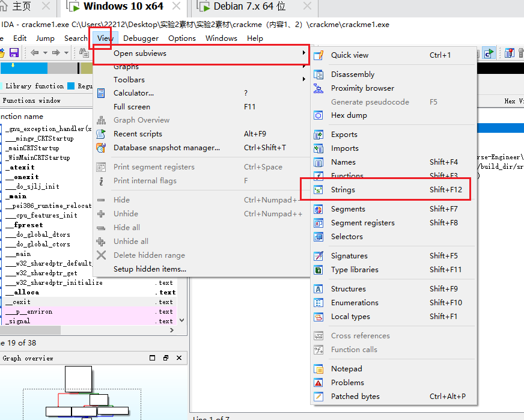Click the Exports icon
This screenshot has height=420, width=524.
click(318, 135)
